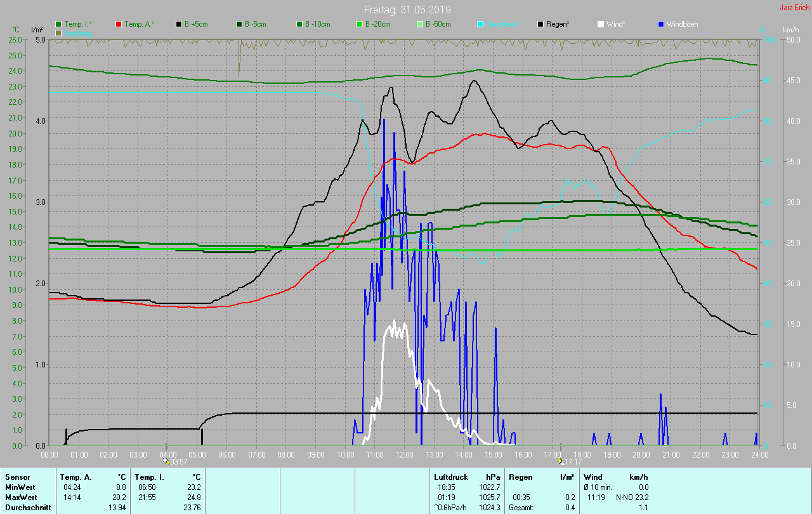
Task: Click the black B +5cm legend swatch
Action: [x=179, y=24]
